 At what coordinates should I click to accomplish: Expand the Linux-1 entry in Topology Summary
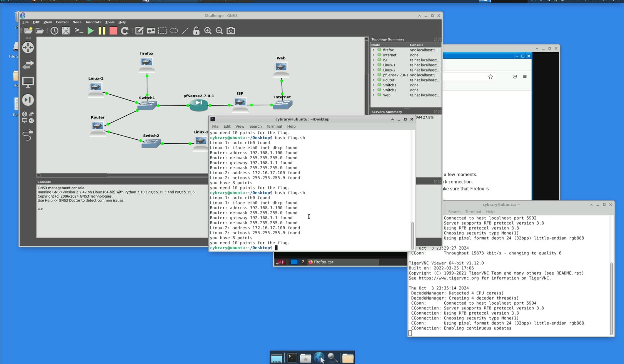(x=373, y=65)
